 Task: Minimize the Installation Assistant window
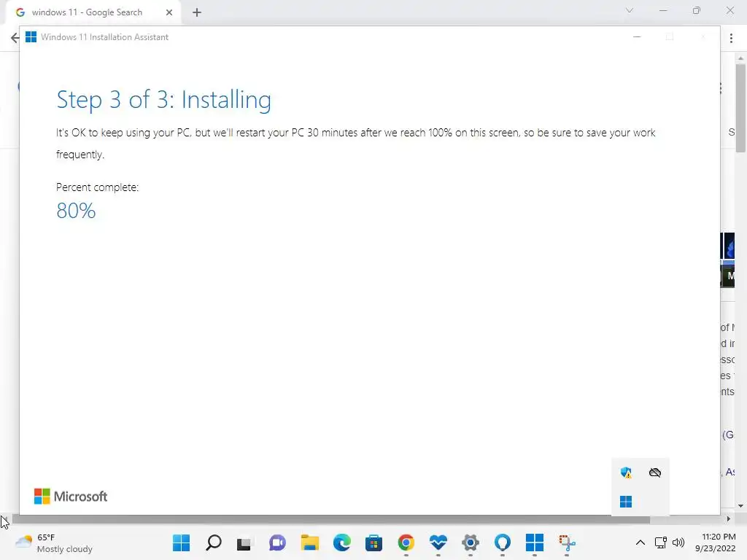coord(637,37)
